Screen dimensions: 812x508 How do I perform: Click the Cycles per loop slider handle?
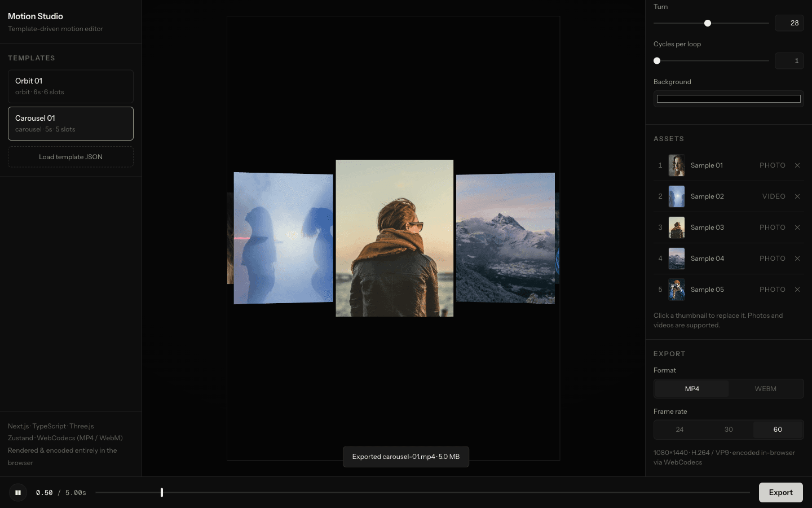coord(657,61)
